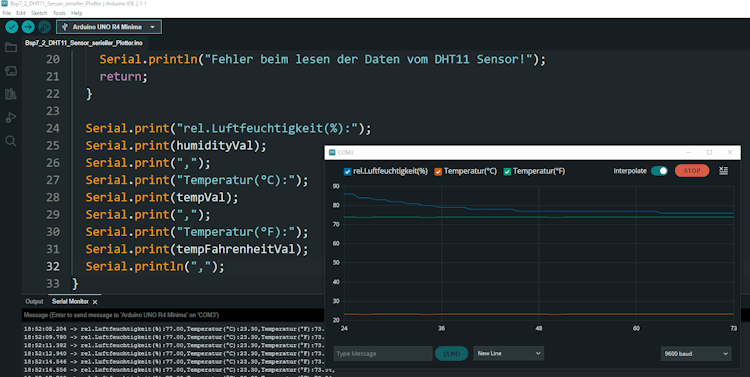The width and height of the screenshot is (750, 377).
Task: Close the Serial Monitor tab with X
Action: 95,302
